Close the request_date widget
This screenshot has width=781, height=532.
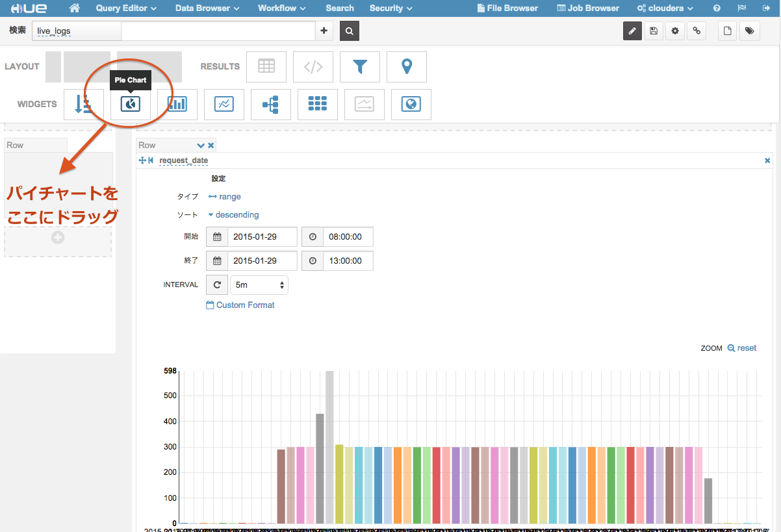(767, 160)
